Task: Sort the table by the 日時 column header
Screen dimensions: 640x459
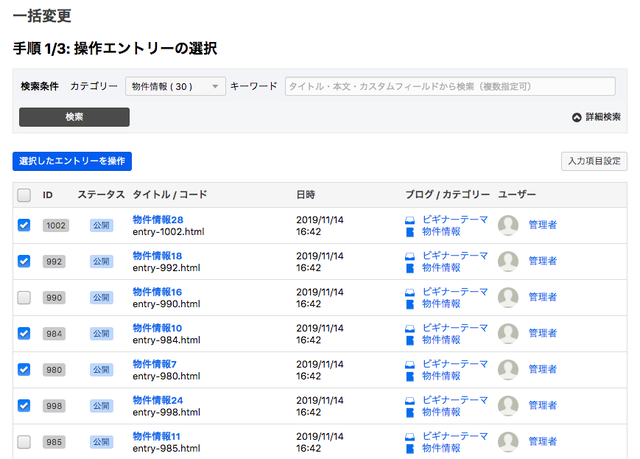Action: click(x=306, y=195)
